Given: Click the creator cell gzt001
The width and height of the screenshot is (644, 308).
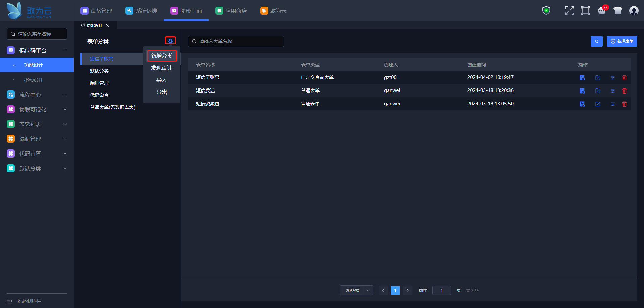Looking at the screenshot, I should [391, 77].
